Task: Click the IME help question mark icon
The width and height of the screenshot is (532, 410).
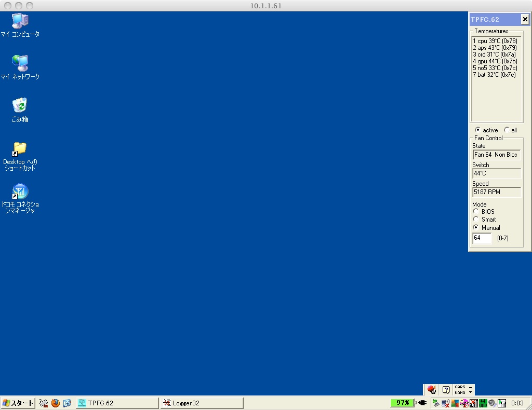Action: point(446,390)
